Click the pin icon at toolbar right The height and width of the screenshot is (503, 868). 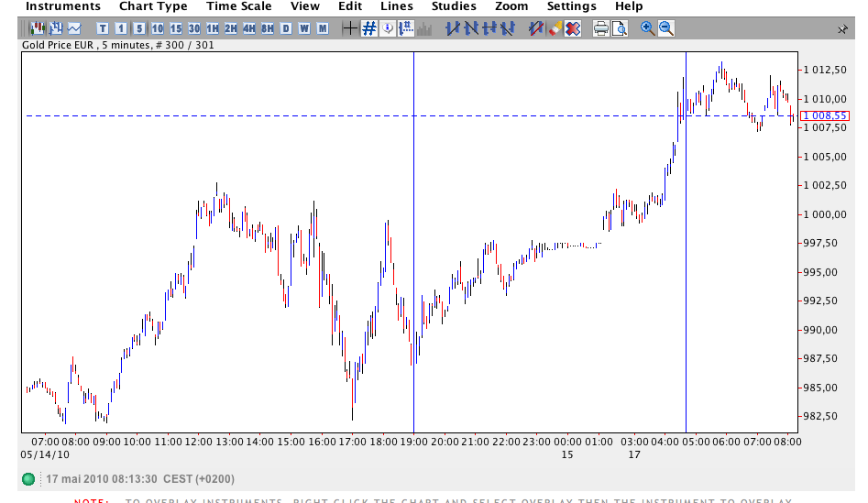842,29
